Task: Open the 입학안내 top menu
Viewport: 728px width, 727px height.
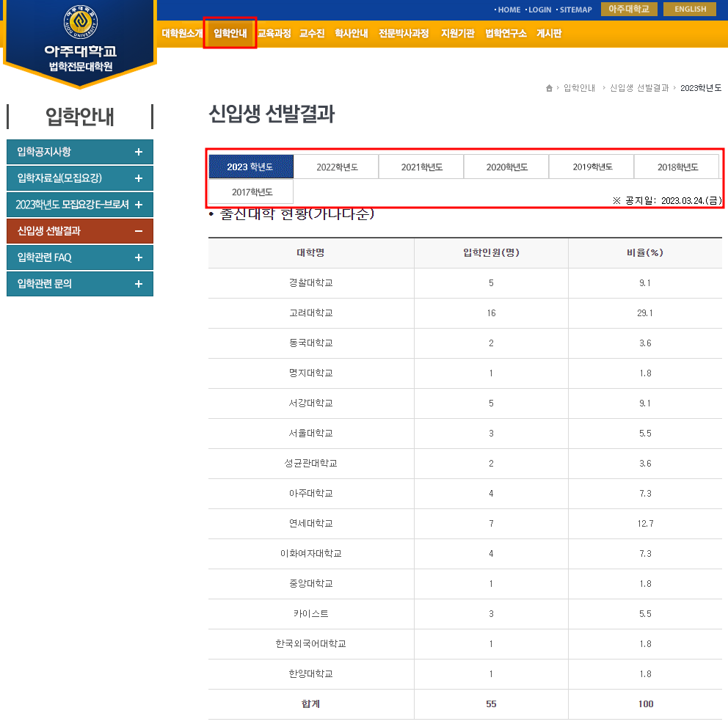Action: click(x=230, y=34)
